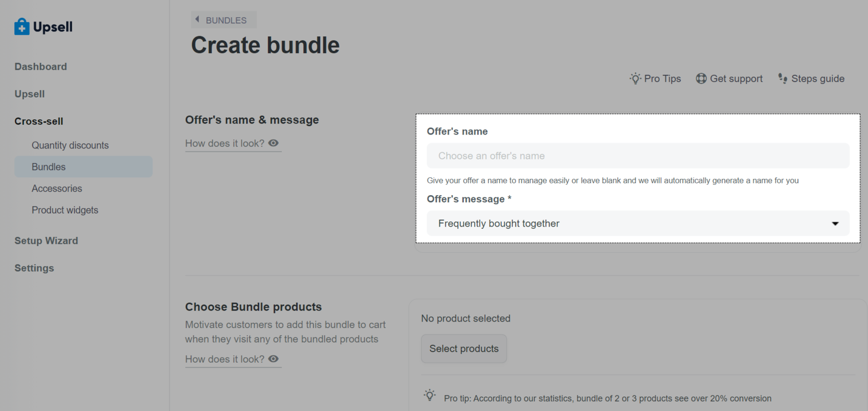Click How does it look under Offer's name & message

(233, 143)
